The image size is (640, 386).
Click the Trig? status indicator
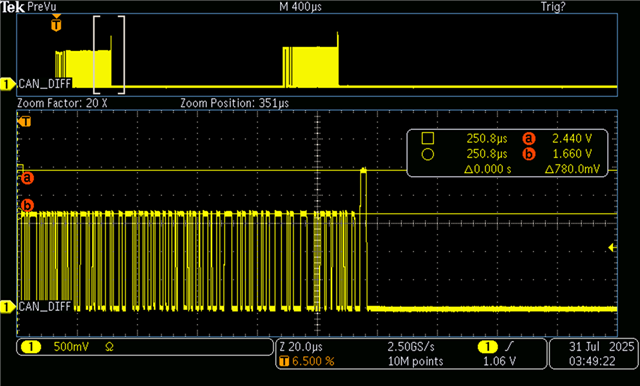point(553,7)
